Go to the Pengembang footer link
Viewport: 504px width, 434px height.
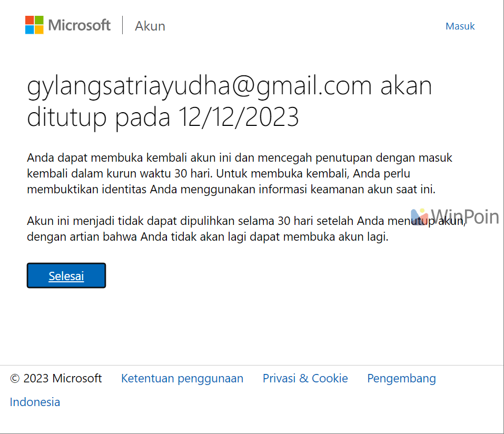pos(401,378)
